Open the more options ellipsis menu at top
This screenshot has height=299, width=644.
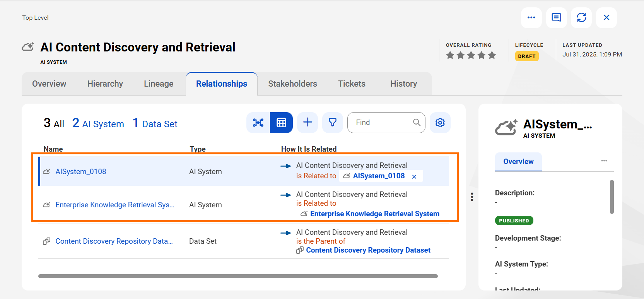[531, 18]
